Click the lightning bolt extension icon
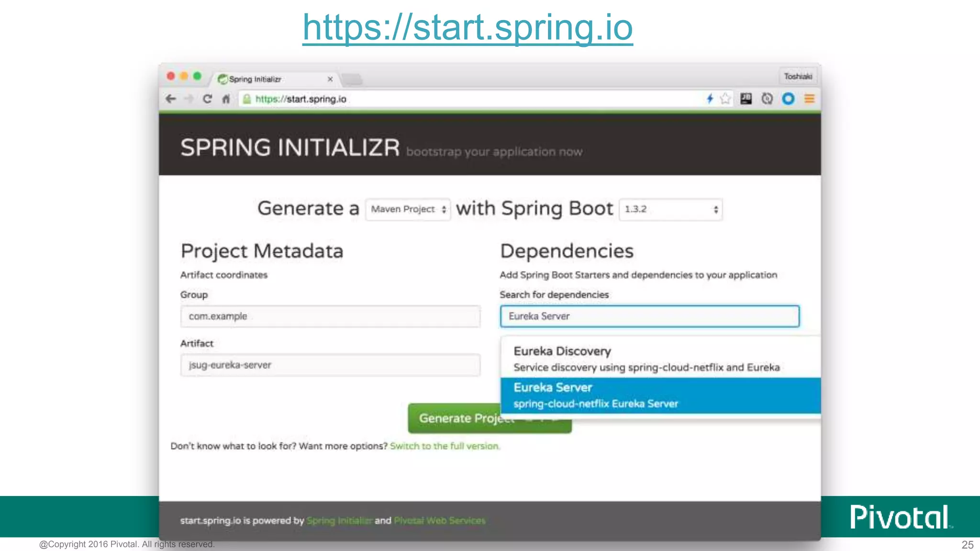 (x=710, y=99)
